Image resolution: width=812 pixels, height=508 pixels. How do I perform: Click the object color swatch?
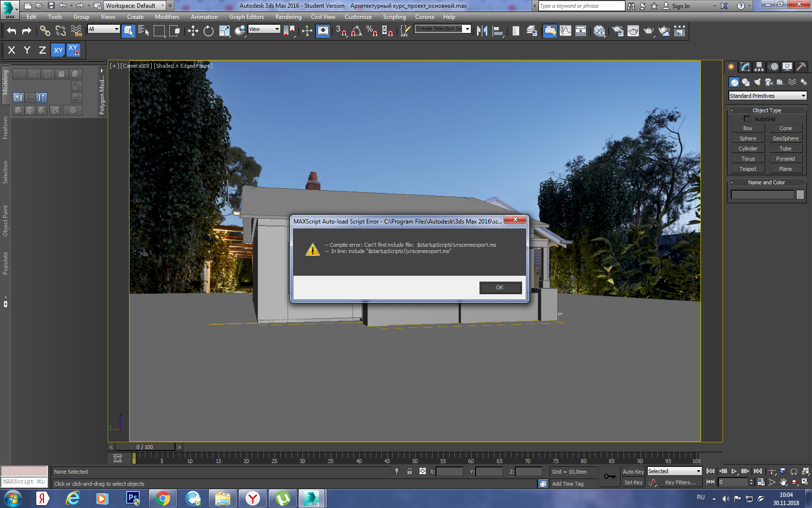click(800, 194)
